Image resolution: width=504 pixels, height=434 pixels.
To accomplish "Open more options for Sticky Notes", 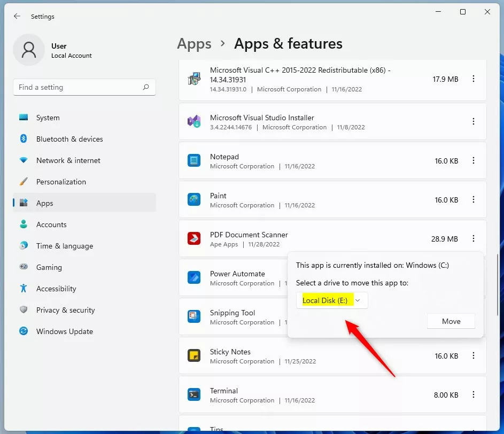I will coord(474,355).
